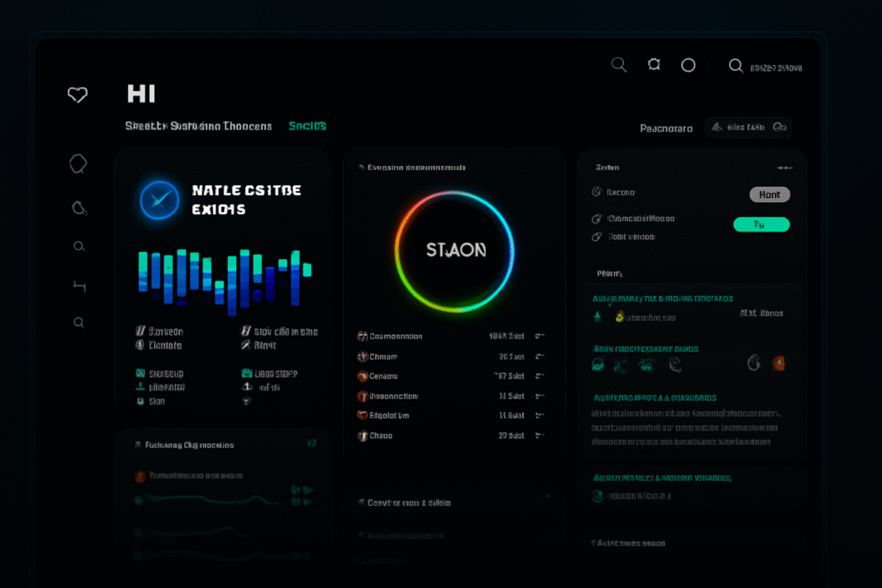Open the right panel's top-right options menu

[784, 168]
